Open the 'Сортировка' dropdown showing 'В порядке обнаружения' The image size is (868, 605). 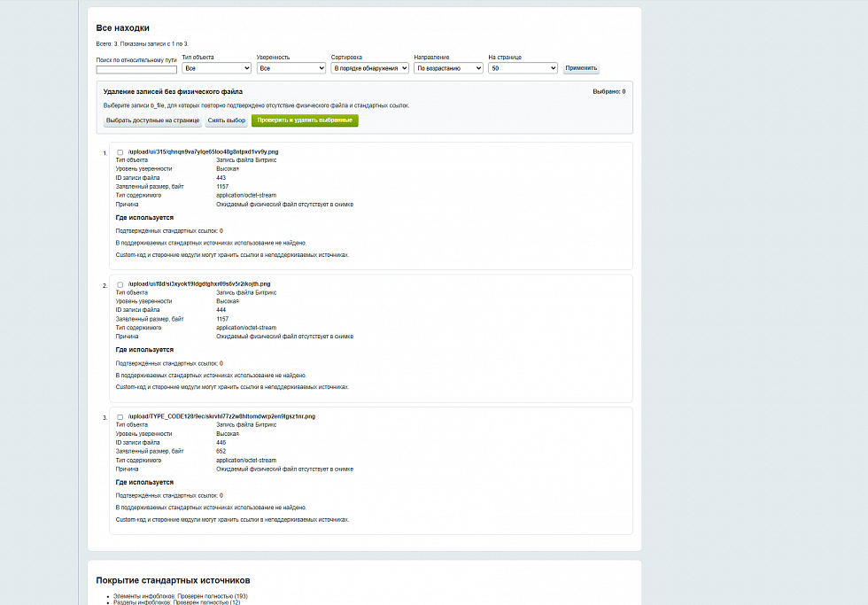(370, 68)
